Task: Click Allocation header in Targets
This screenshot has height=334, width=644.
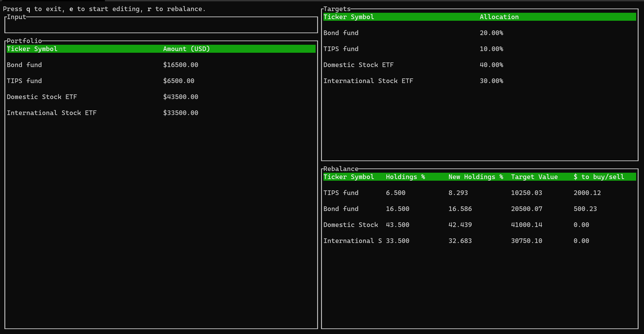Action: (499, 17)
